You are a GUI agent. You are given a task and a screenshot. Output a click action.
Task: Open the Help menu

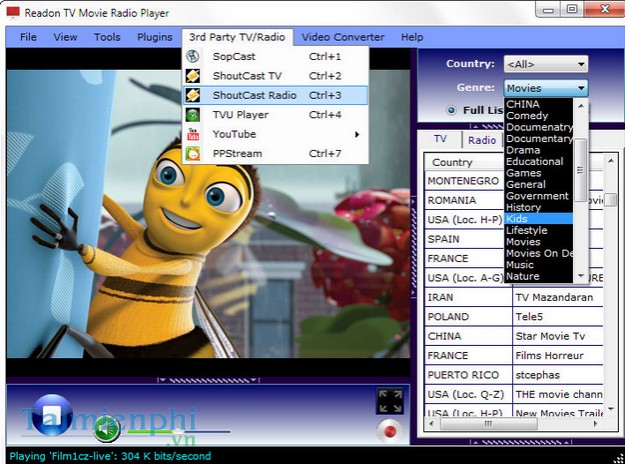tap(412, 37)
